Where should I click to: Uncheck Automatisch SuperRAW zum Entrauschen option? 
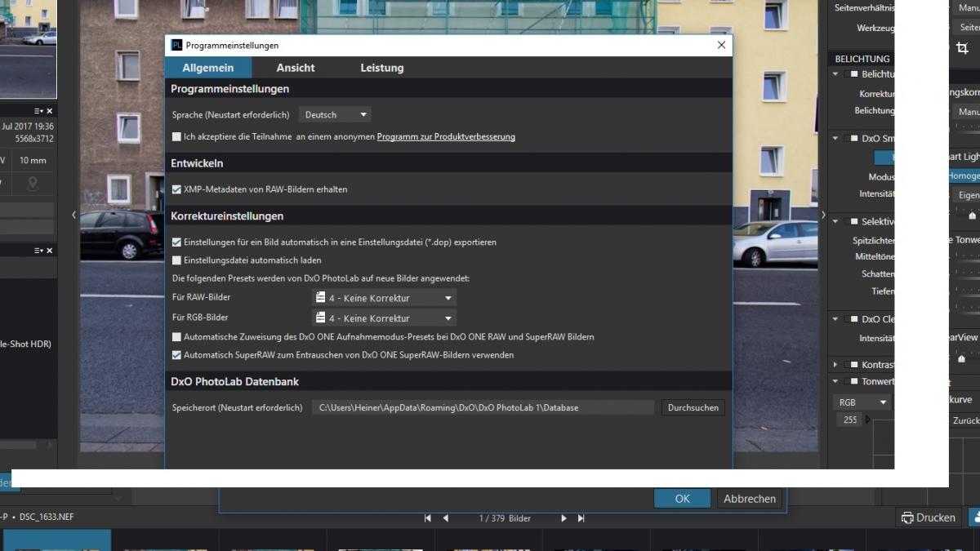click(x=176, y=355)
